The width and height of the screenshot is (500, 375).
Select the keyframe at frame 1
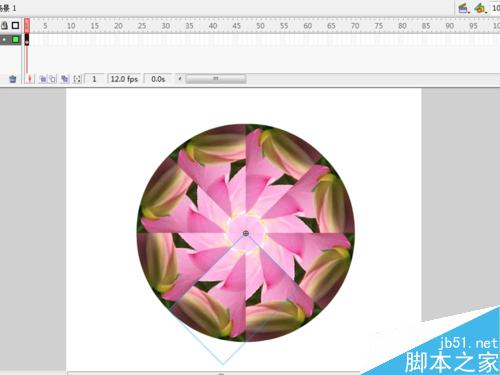coord(27,40)
